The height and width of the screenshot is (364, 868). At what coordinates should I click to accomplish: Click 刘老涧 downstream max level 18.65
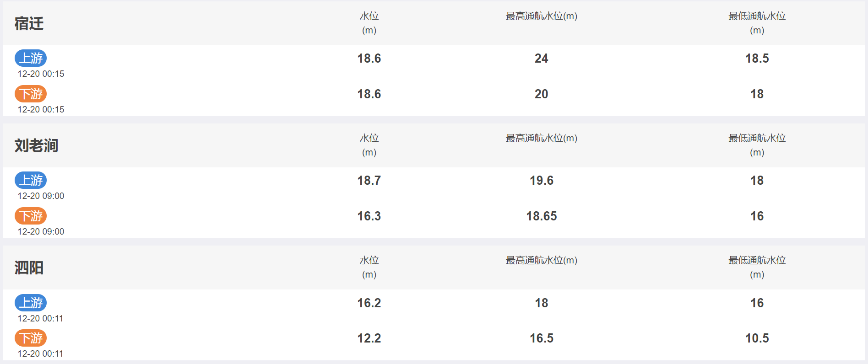coord(542,216)
